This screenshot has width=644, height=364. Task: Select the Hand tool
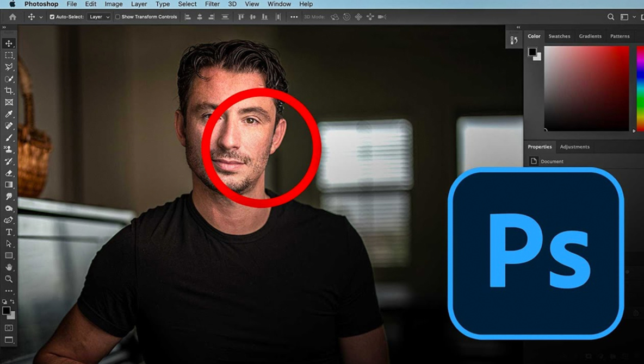[x=9, y=267]
